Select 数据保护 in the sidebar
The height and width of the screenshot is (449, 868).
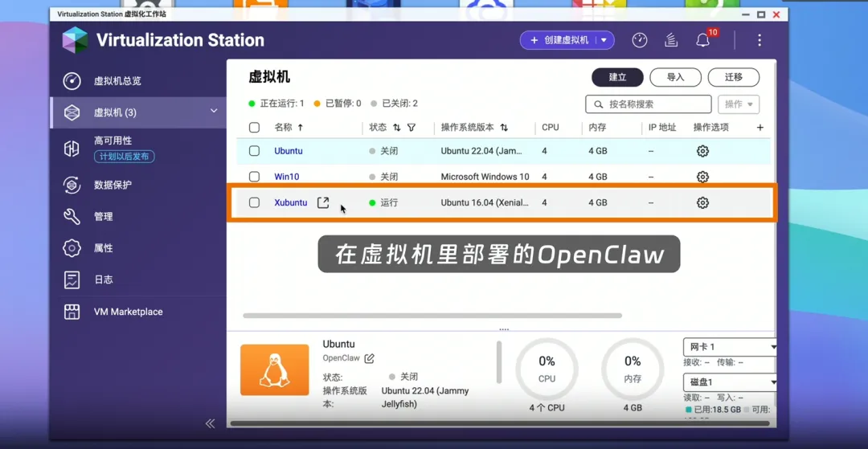138,186
